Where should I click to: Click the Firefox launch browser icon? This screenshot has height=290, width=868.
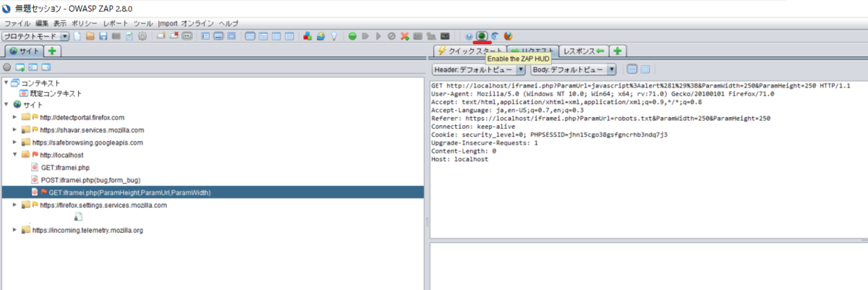coord(508,36)
